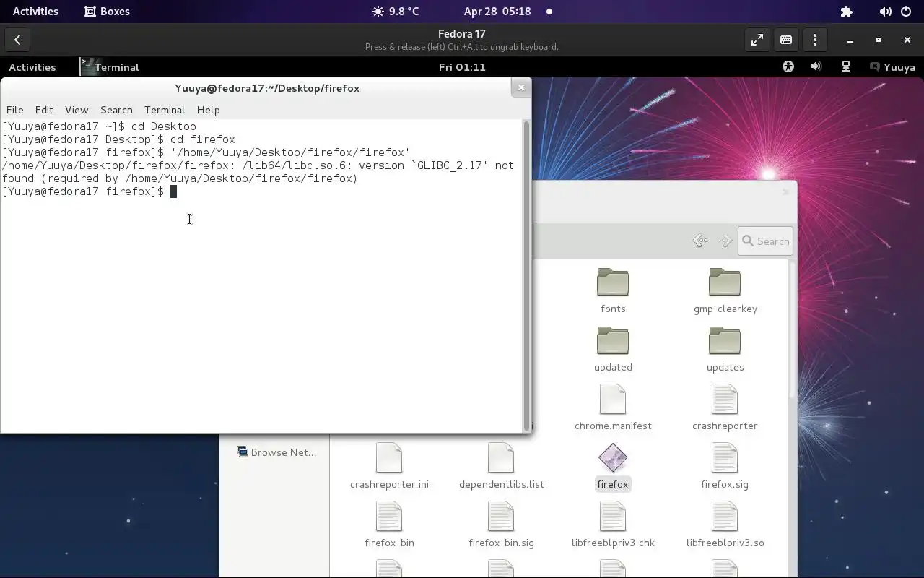The width and height of the screenshot is (924, 578).
Task: Toggle Boxes fullscreen mode
Action: (x=757, y=40)
